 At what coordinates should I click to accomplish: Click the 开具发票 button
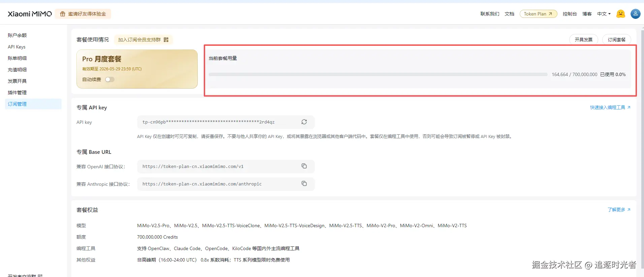pos(583,40)
